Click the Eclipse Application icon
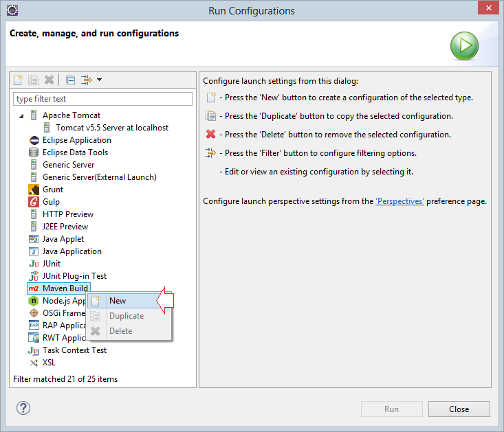Viewport: 504px width, 432px height. click(34, 140)
